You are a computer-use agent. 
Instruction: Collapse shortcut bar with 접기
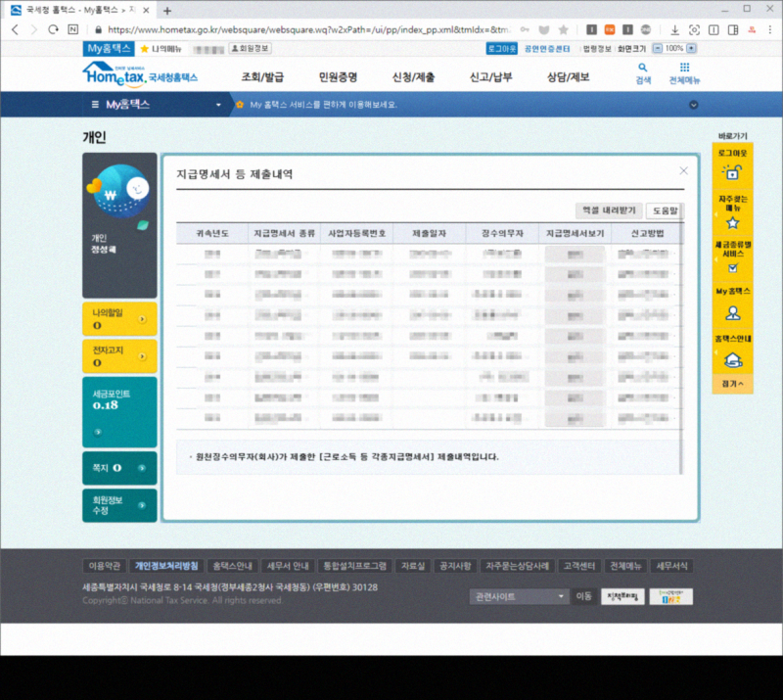(x=732, y=384)
